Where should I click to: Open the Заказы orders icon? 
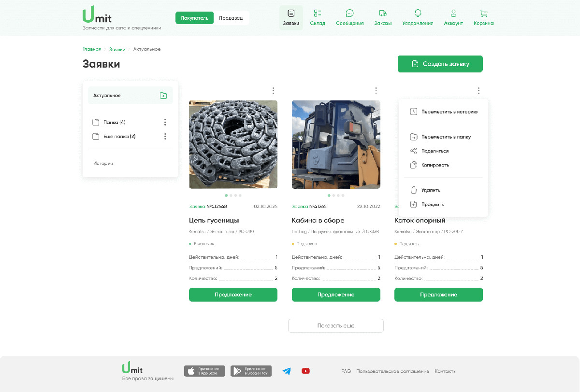click(382, 14)
